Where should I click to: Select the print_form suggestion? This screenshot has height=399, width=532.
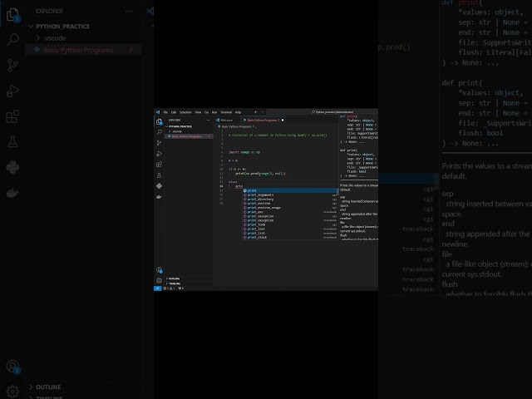coord(290,224)
